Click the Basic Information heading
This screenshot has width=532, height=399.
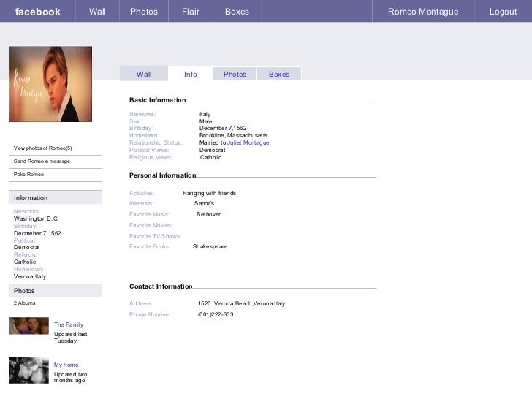[x=157, y=100]
